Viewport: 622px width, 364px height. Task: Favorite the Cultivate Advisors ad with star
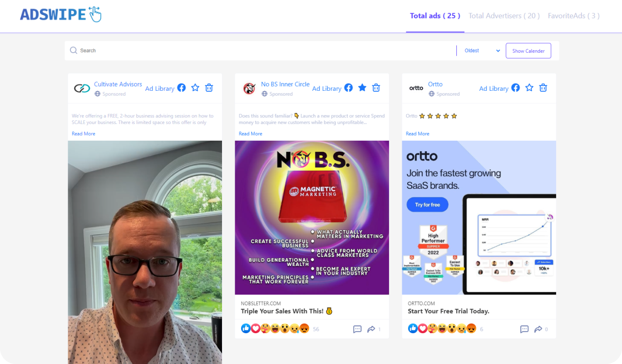195,88
